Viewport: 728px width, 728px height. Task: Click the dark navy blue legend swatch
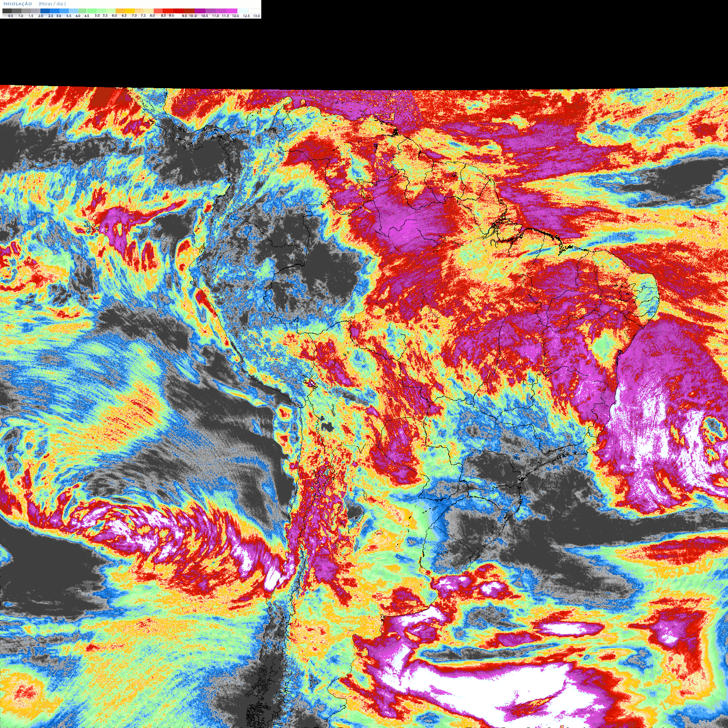[x=45, y=11]
